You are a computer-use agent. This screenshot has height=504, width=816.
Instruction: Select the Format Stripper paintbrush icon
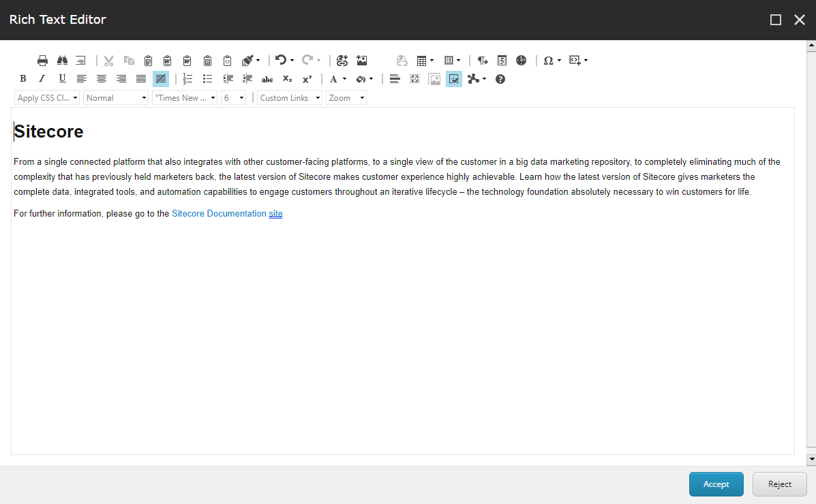pos(247,60)
